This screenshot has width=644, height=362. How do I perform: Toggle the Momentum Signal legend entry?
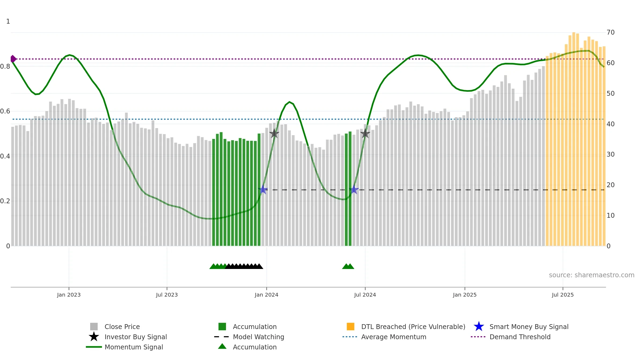click(124, 347)
